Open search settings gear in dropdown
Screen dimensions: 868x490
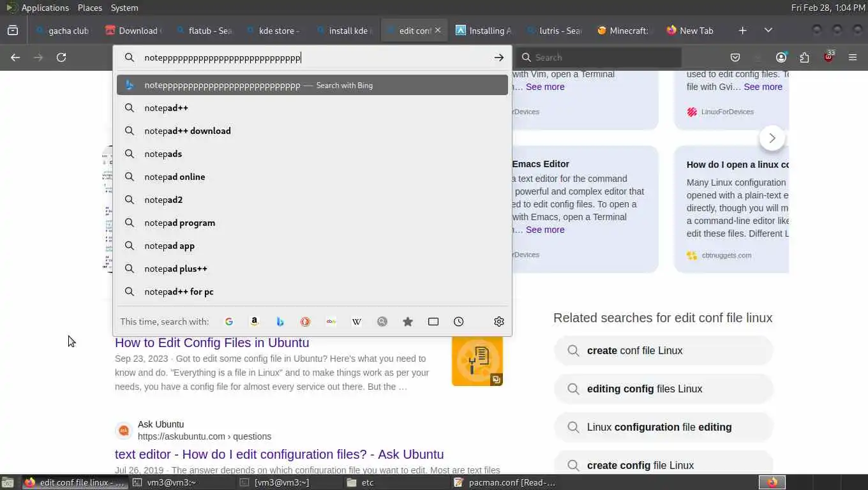pos(499,322)
